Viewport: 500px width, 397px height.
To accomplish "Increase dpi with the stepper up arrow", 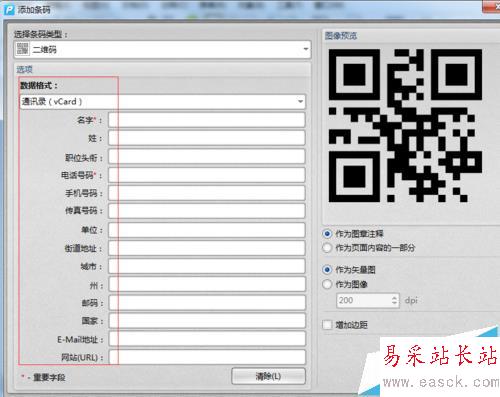I will click(x=395, y=297).
